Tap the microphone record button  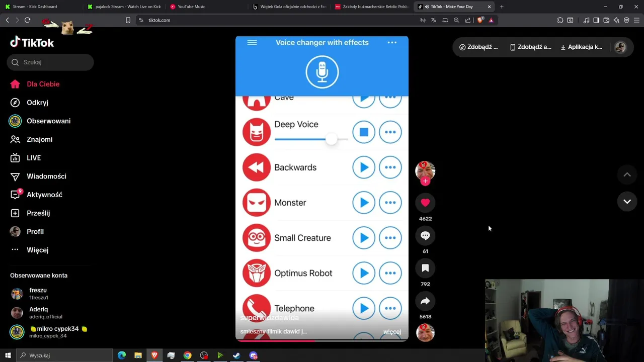point(322,72)
